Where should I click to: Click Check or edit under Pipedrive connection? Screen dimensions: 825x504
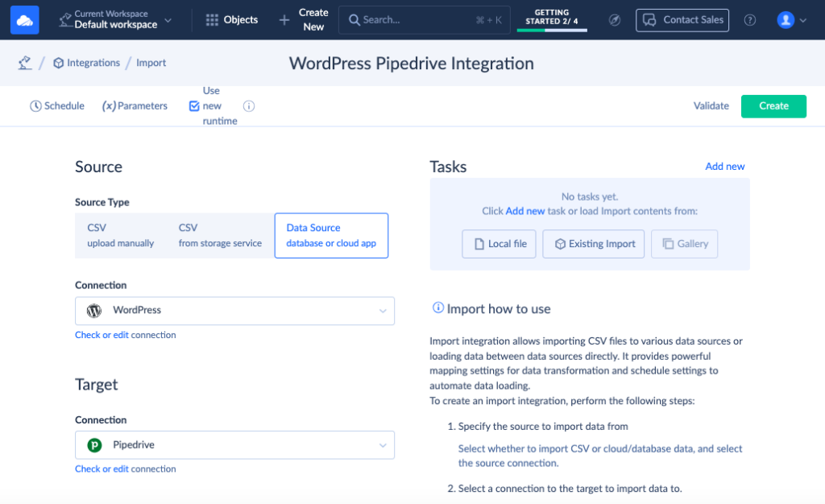coord(102,469)
